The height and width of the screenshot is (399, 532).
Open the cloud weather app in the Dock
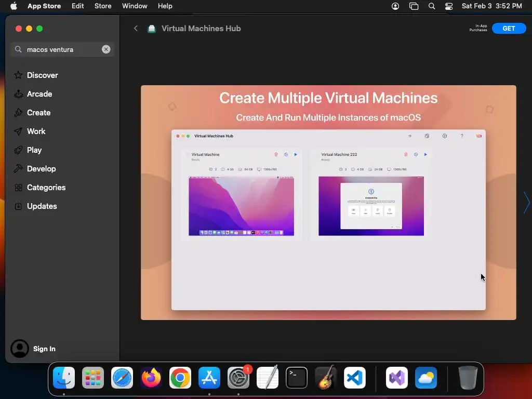tap(426, 378)
